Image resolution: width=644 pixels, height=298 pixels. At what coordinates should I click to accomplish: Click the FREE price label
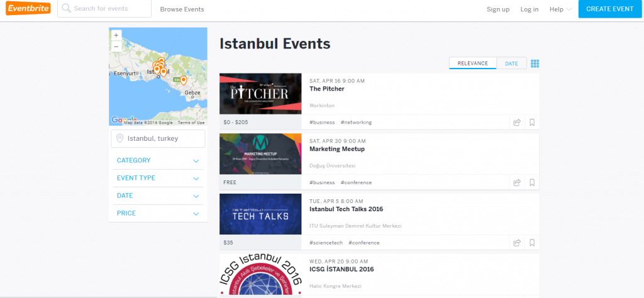(230, 182)
